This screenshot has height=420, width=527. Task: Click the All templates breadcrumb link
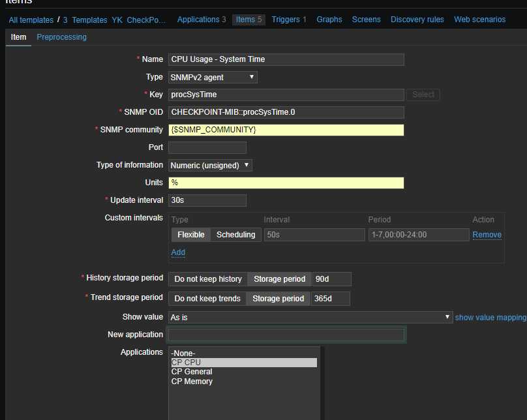pyautogui.click(x=31, y=20)
